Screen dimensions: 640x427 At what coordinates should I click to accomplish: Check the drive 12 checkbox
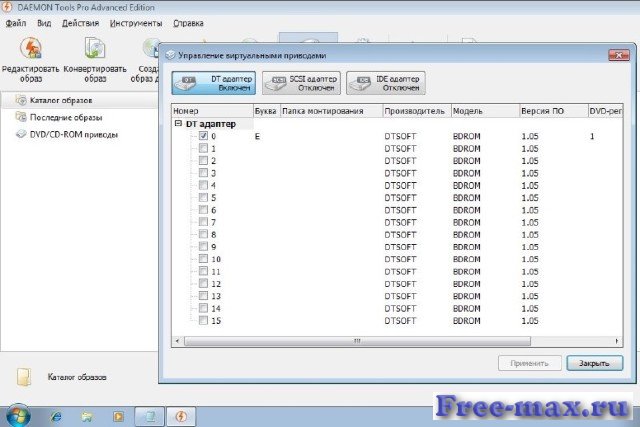point(203,283)
